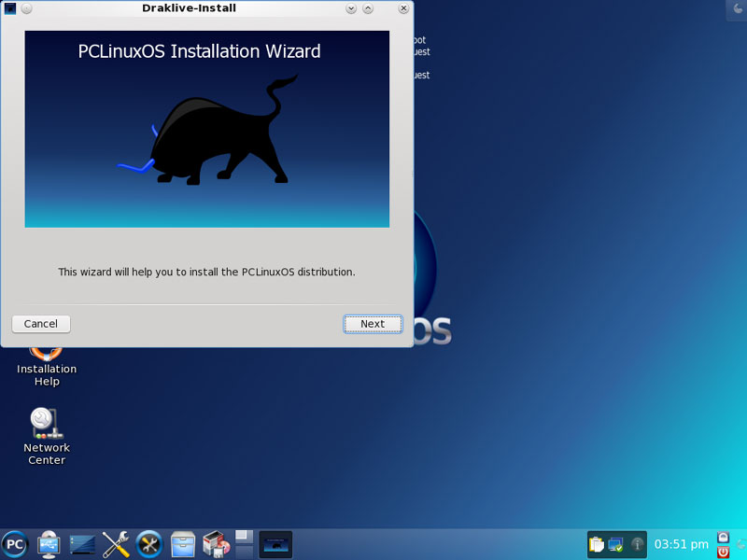Open the info notifications tray icon

[x=637, y=544]
